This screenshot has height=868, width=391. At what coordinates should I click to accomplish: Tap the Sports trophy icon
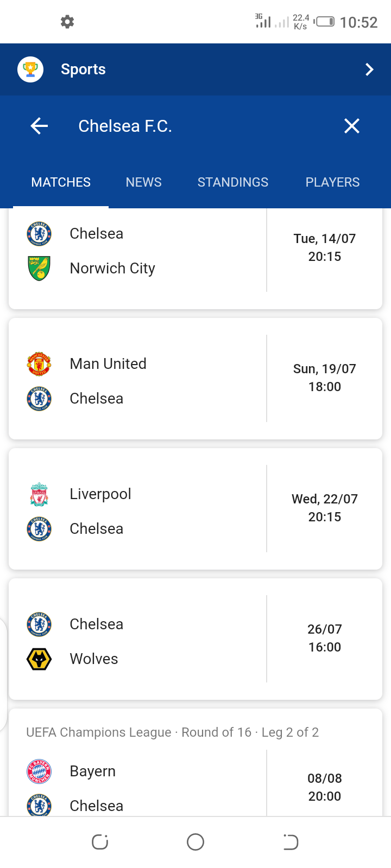[30, 69]
